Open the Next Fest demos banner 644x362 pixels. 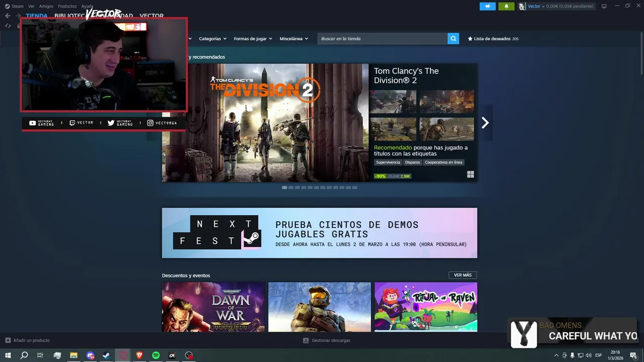tap(319, 233)
